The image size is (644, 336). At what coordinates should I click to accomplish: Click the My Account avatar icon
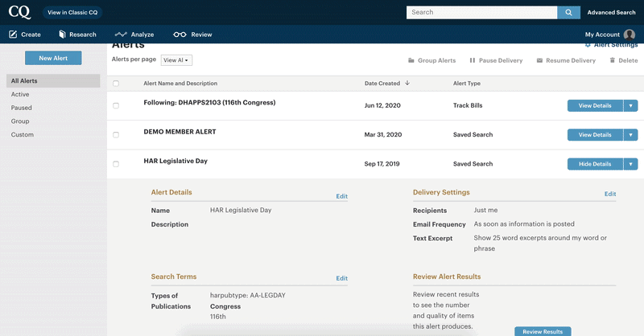630,35
